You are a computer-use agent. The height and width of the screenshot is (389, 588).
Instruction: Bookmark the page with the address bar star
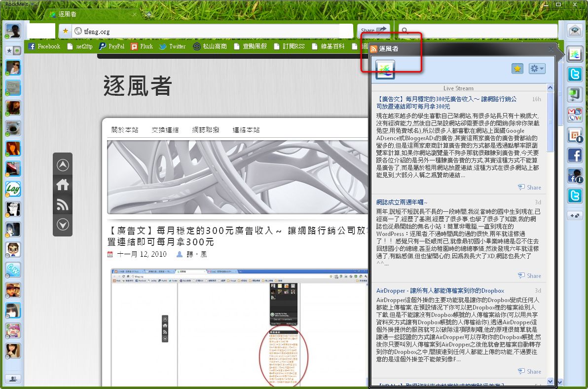(66, 31)
